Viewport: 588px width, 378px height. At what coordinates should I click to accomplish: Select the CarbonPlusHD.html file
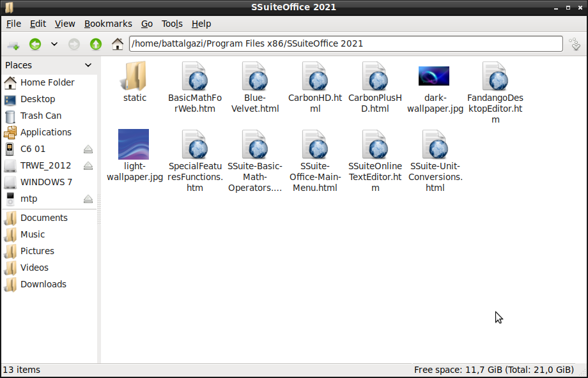click(x=375, y=87)
